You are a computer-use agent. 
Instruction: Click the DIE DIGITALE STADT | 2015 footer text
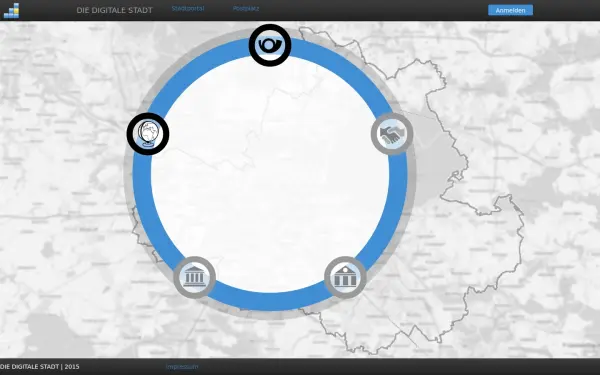(x=40, y=367)
